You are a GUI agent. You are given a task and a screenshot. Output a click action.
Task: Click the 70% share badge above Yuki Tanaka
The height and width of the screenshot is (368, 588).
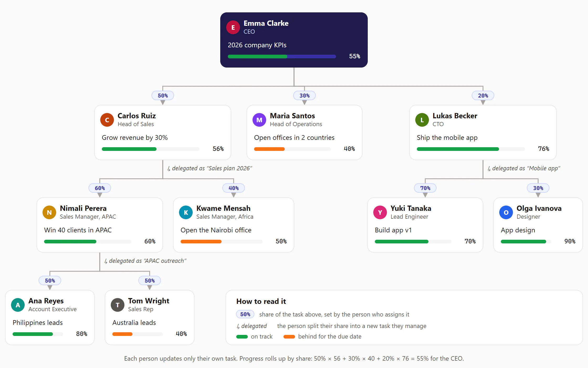(425, 188)
